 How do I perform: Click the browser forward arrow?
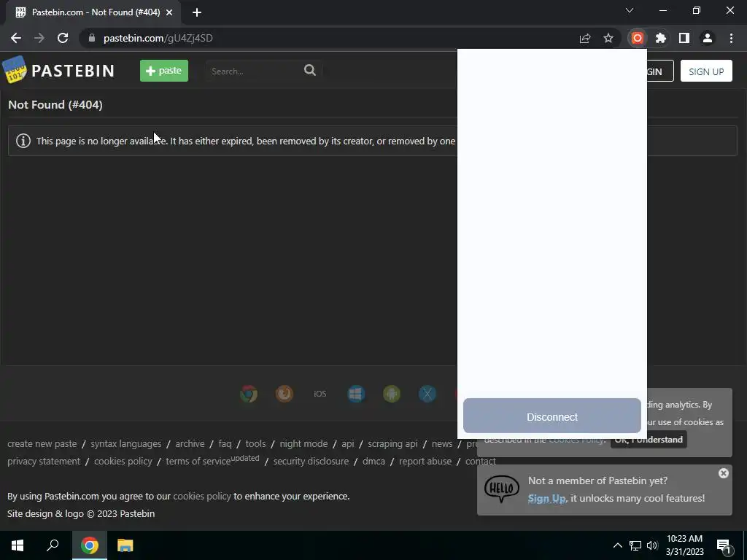point(39,38)
